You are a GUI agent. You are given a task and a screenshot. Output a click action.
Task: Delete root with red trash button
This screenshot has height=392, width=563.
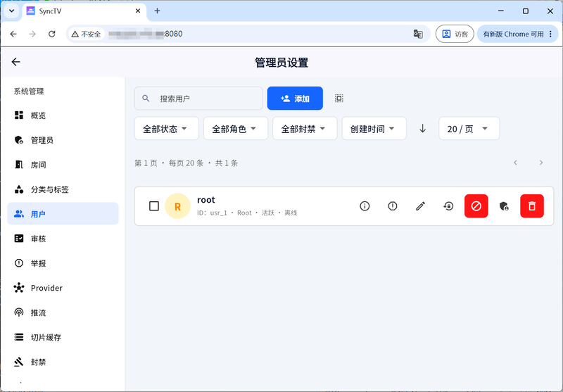(x=532, y=206)
